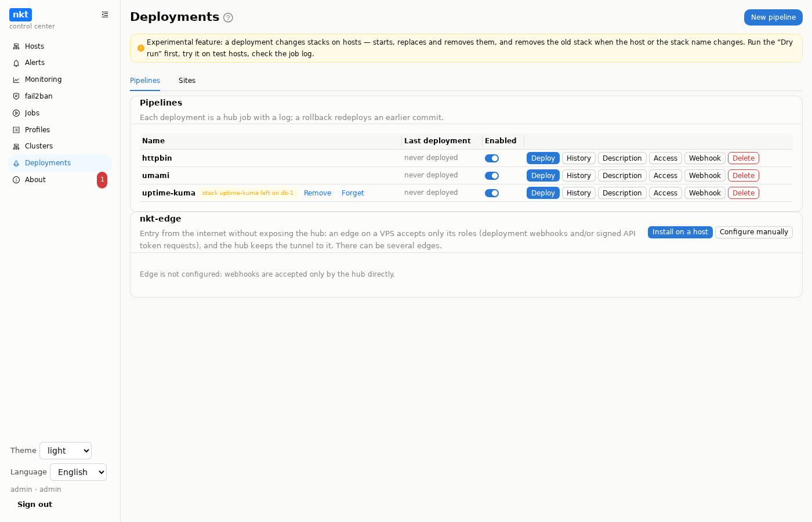Go to the Monitoring menu item
This screenshot has width=812, height=522.
(x=60, y=79)
